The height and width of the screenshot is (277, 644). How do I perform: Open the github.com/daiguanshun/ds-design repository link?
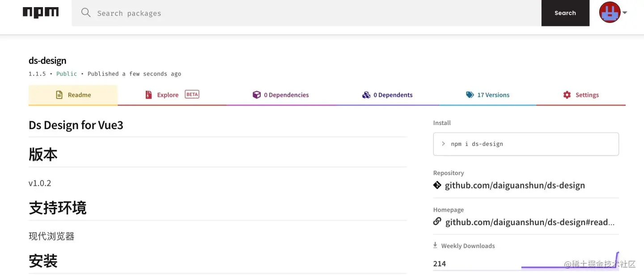[515, 185]
